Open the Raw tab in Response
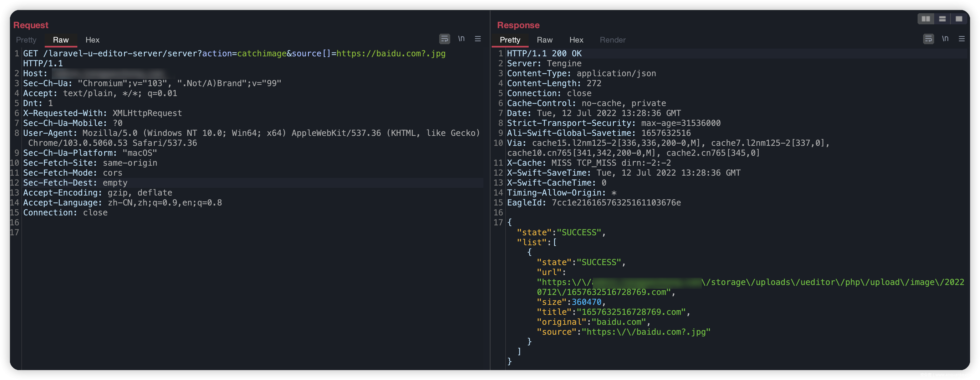Viewport: 980px width, 380px height. tap(544, 40)
